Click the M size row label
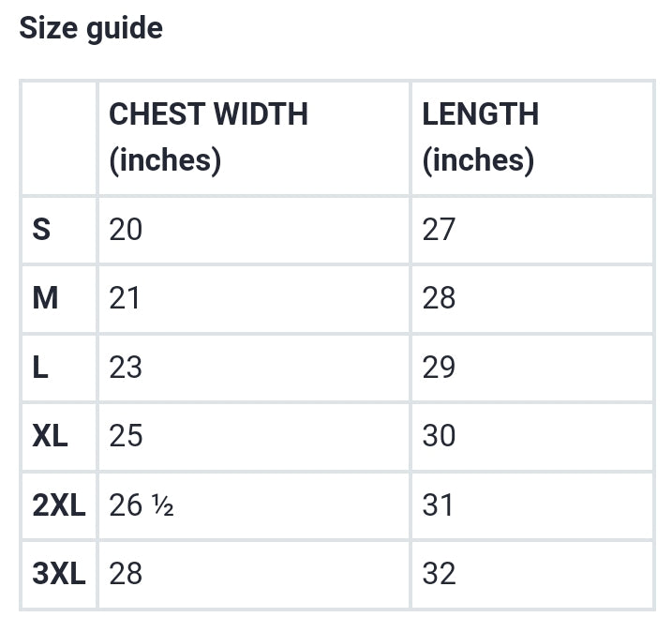This screenshot has width=672, height=632. [45, 298]
